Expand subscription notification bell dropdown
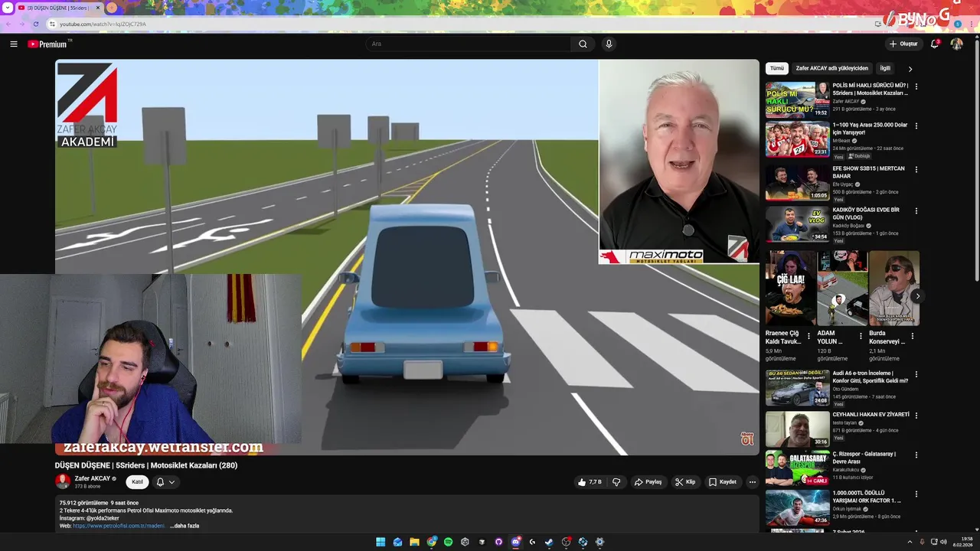Image resolution: width=980 pixels, height=551 pixels. [166, 482]
